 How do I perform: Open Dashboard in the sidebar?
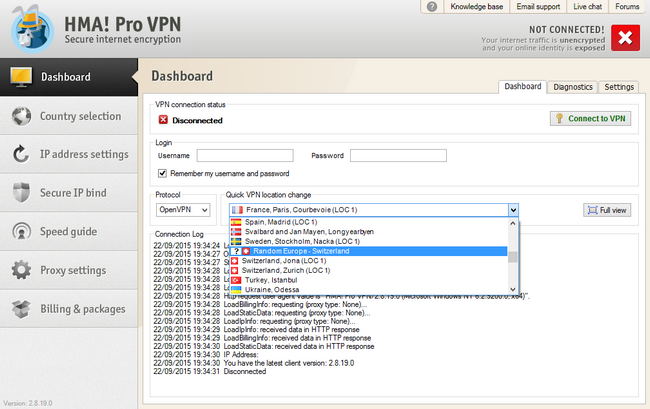(69, 77)
